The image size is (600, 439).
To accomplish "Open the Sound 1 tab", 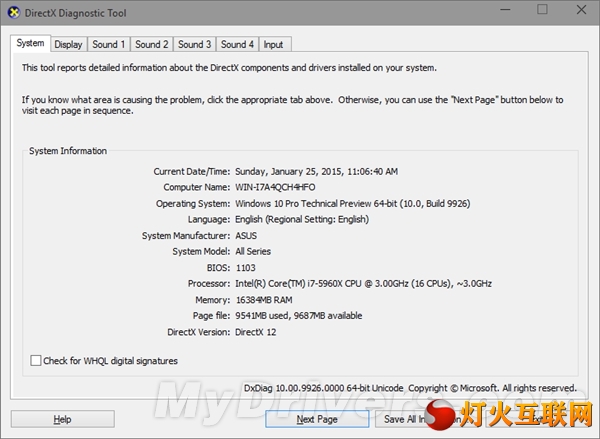I will tap(109, 44).
